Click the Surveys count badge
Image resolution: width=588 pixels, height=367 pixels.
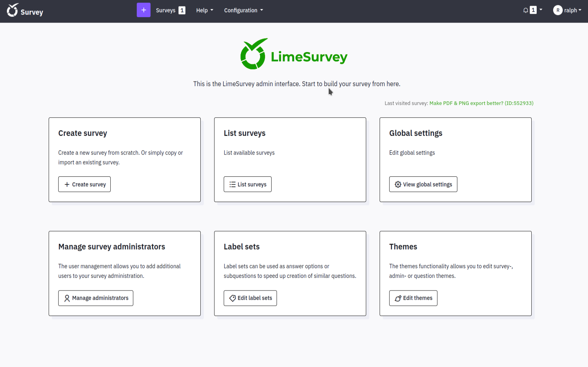tap(182, 10)
